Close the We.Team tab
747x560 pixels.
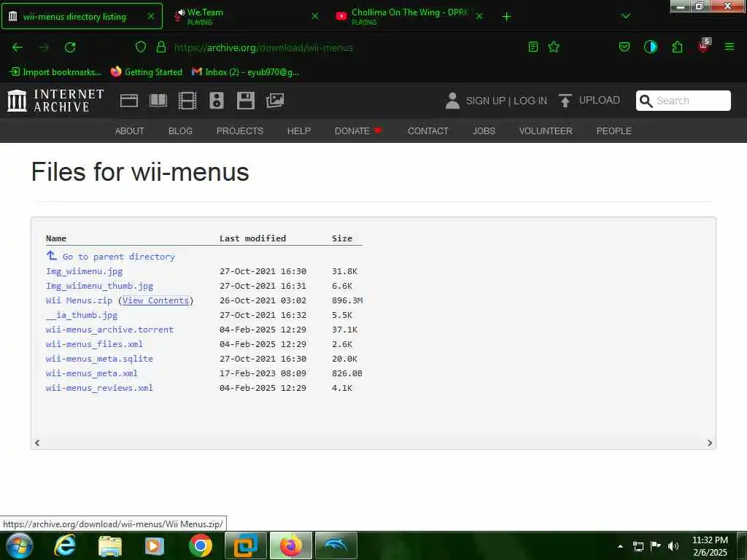(x=315, y=16)
